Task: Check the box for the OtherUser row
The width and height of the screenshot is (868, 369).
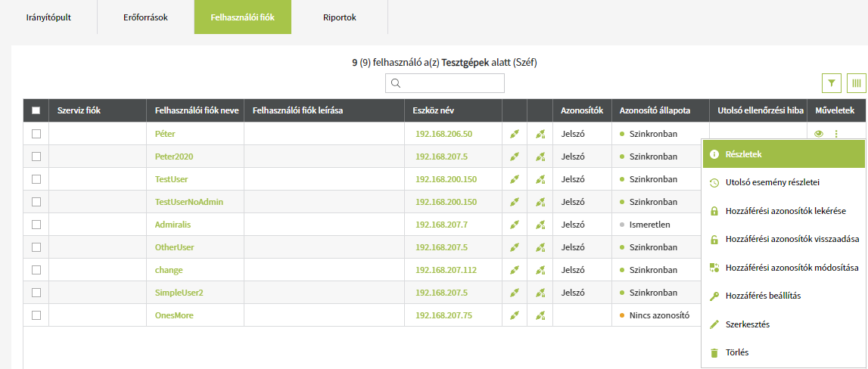Action: 36,247
